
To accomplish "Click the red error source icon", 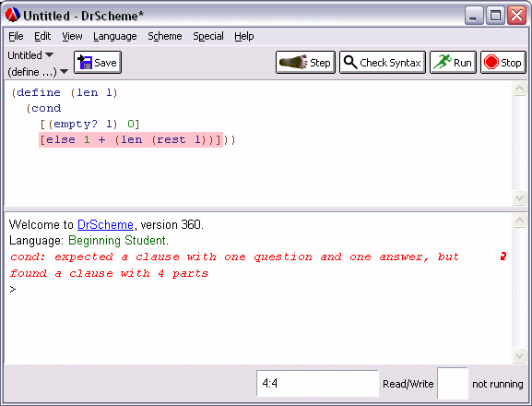I will [x=503, y=257].
